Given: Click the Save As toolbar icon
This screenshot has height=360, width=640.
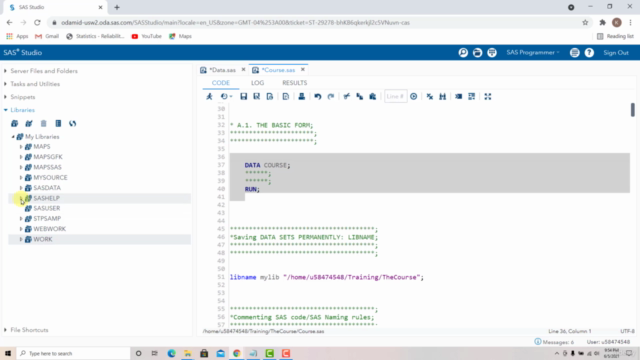Looking at the screenshot, I should (x=257, y=97).
